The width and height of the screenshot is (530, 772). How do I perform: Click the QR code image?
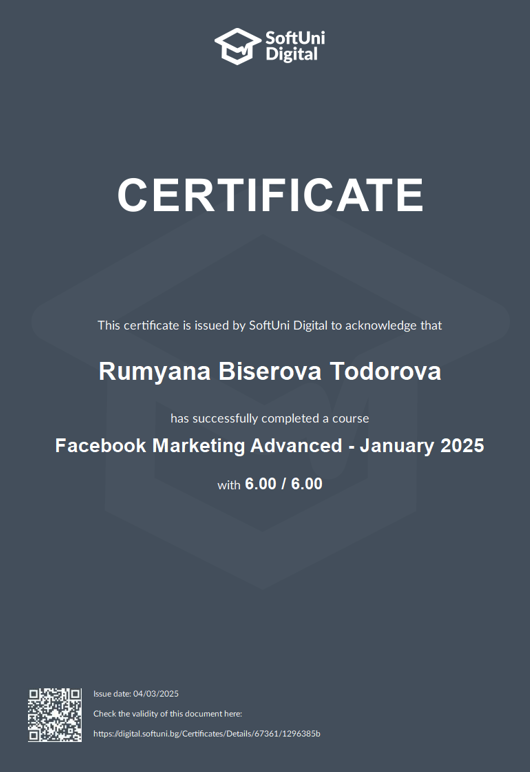(55, 715)
